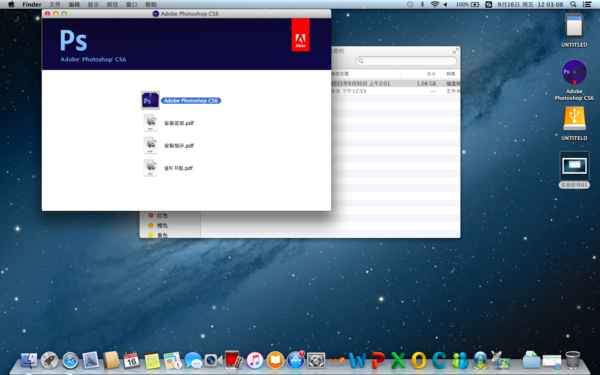
Task: Click the date and time display
Action: [530, 5]
